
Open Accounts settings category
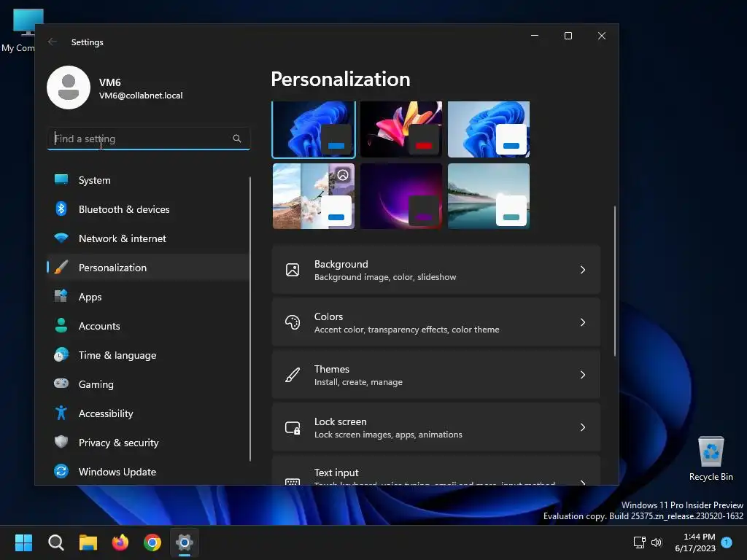(x=147, y=326)
